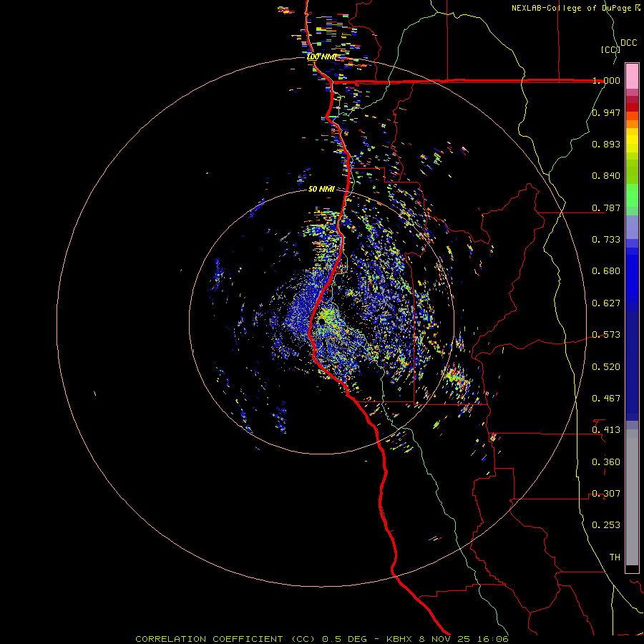This screenshot has width=644, height=644.
Task: Click the bright green color bar segment
Action: coord(632,195)
